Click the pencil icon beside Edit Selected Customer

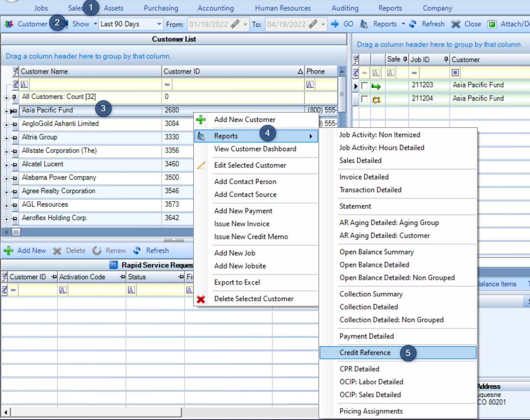pos(201,166)
